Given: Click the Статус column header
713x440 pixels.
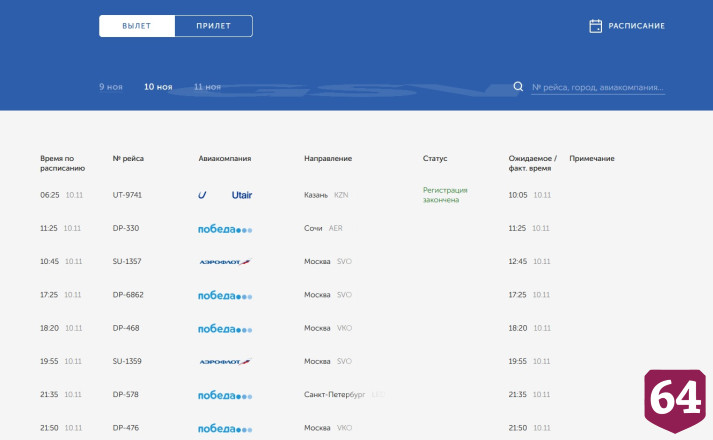Looking at the screenshot, I should pyautogui.click(x=435, y=158).
